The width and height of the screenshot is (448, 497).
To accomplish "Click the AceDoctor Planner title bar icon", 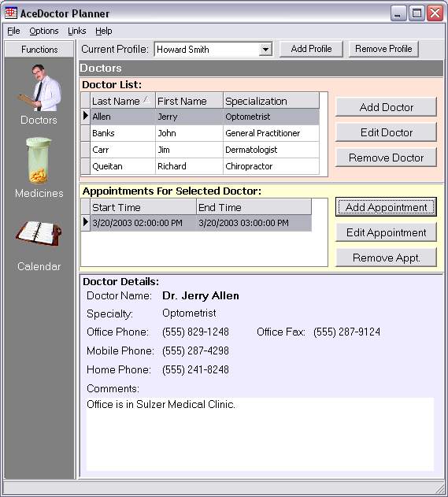I will tap(11, 13).
